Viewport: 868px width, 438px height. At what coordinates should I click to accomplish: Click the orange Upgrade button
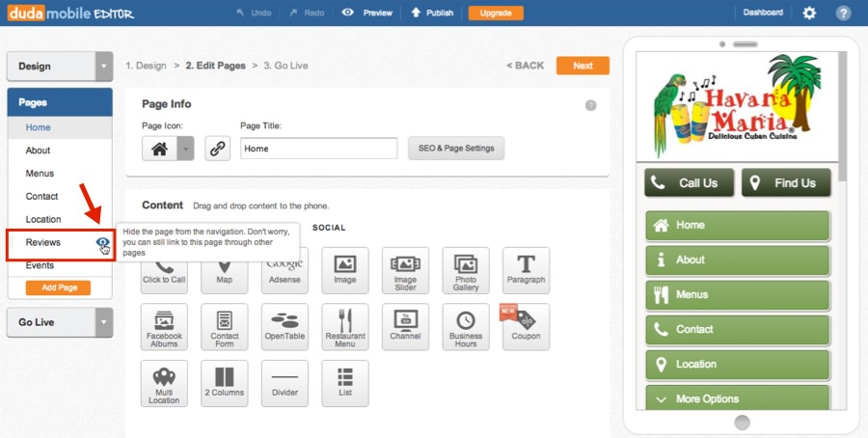click(496, 13)
